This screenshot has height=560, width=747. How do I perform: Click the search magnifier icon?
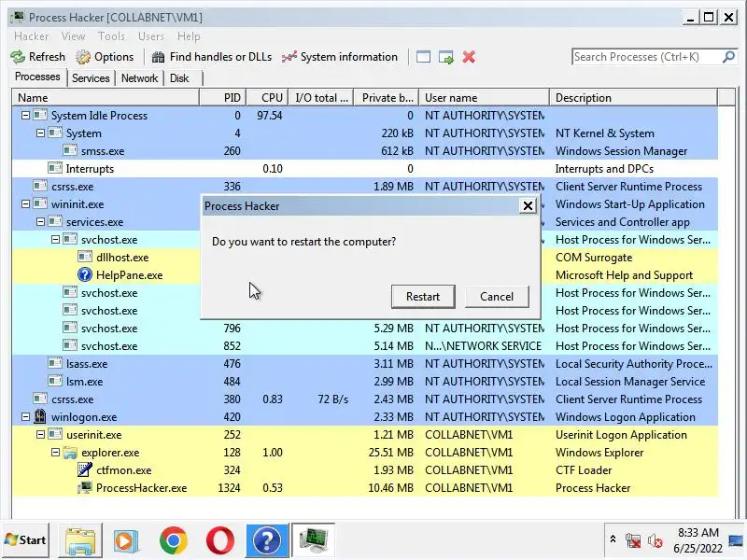(728, 57)
